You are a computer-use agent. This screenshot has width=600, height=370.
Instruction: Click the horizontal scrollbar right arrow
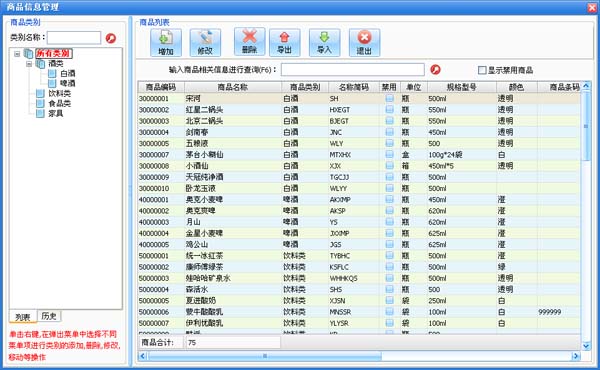[576, 356]
